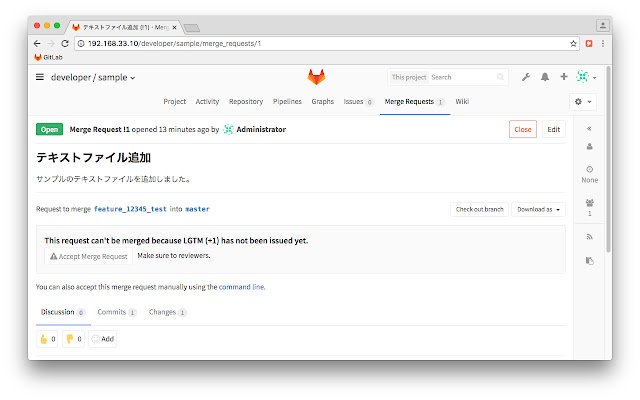
Task: Click the search magnifier icon
Action: click(500, 77)
